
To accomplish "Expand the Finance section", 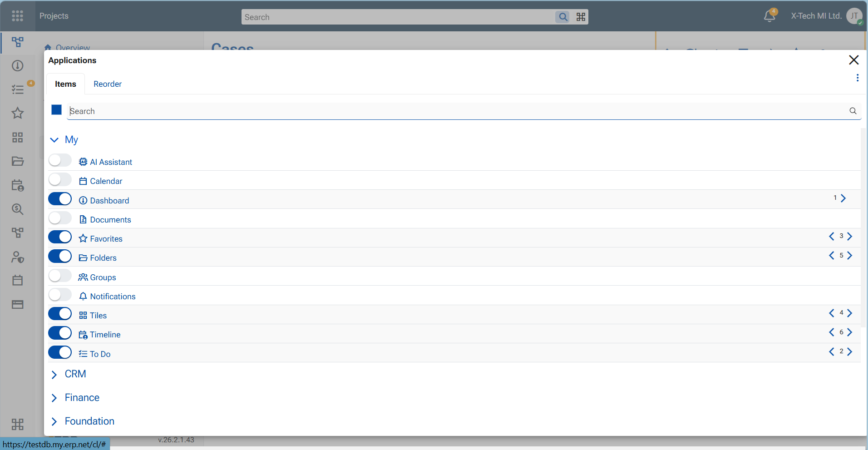I will 54,398.
